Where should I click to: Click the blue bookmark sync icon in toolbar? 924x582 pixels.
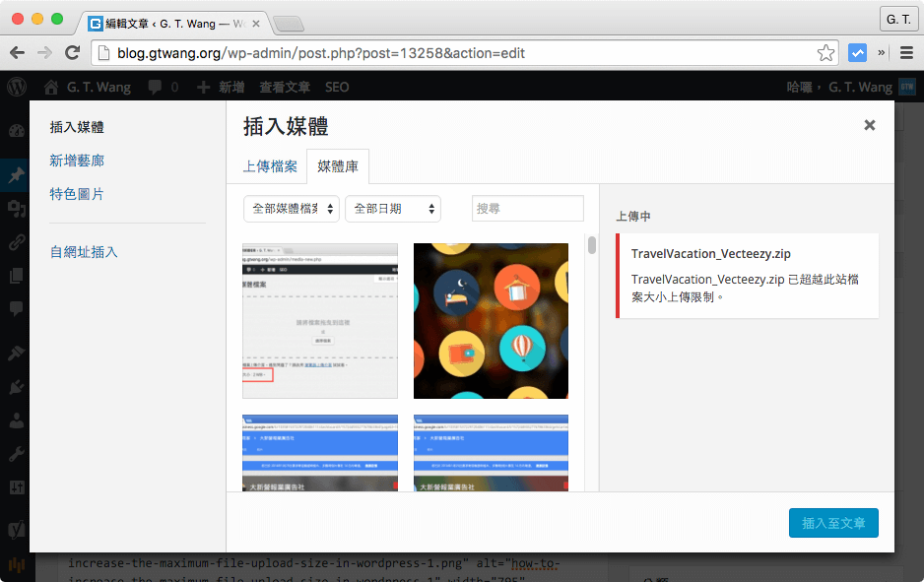click(856, 52)
